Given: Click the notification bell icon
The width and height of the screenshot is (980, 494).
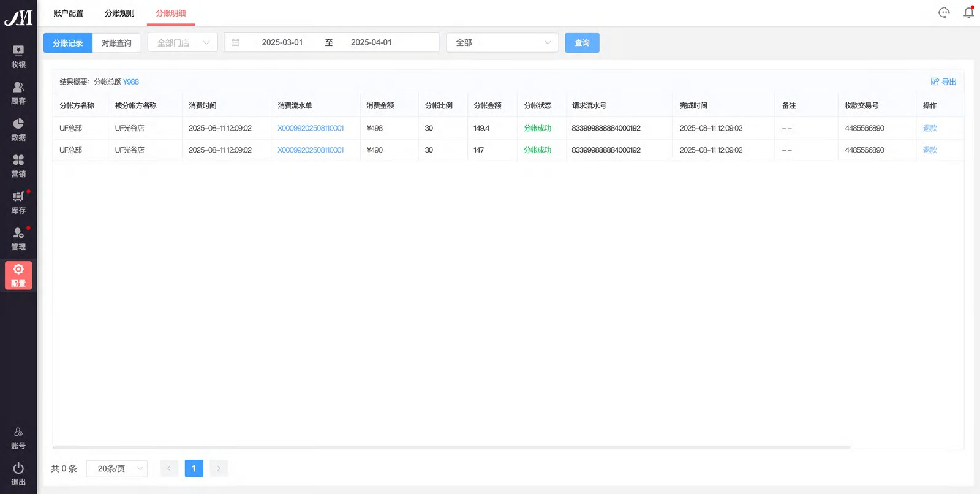Looking at the screenshot, I should pyautogui.click(x=969, y=12).
